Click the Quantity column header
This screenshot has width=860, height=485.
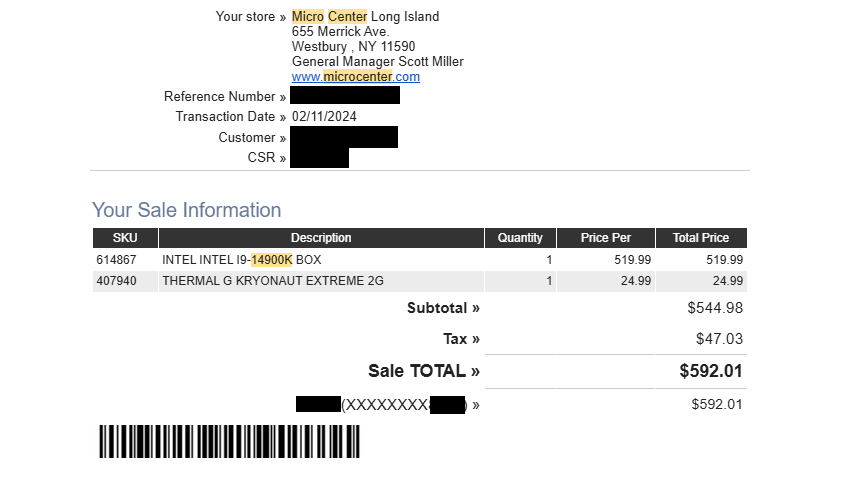tap(520, 238)
